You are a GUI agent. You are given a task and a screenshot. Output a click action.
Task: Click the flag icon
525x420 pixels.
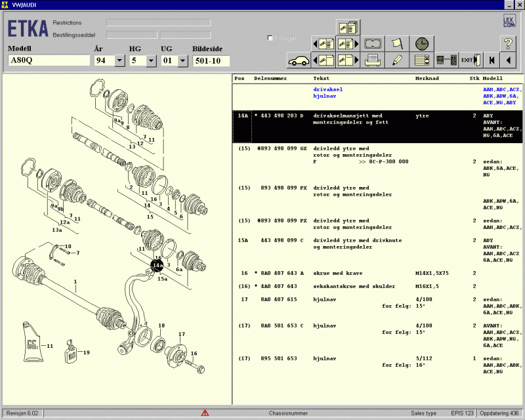(396, 43)
